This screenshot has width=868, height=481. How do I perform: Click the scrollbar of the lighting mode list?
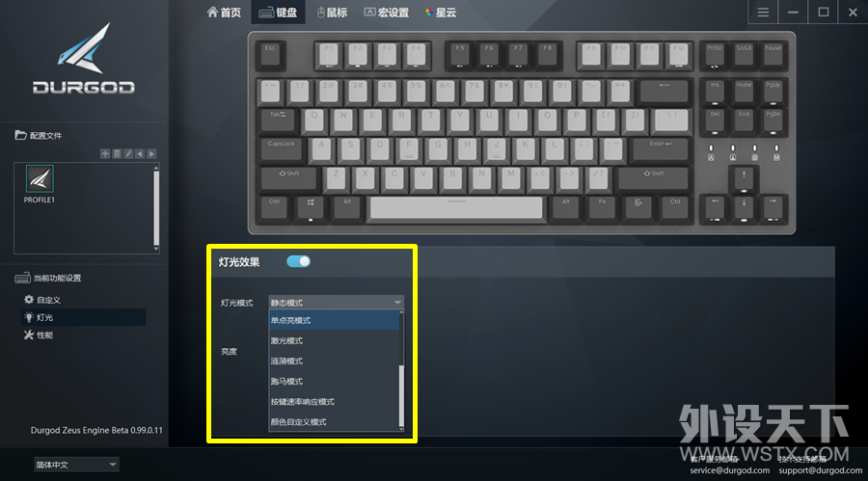[401, 396]
